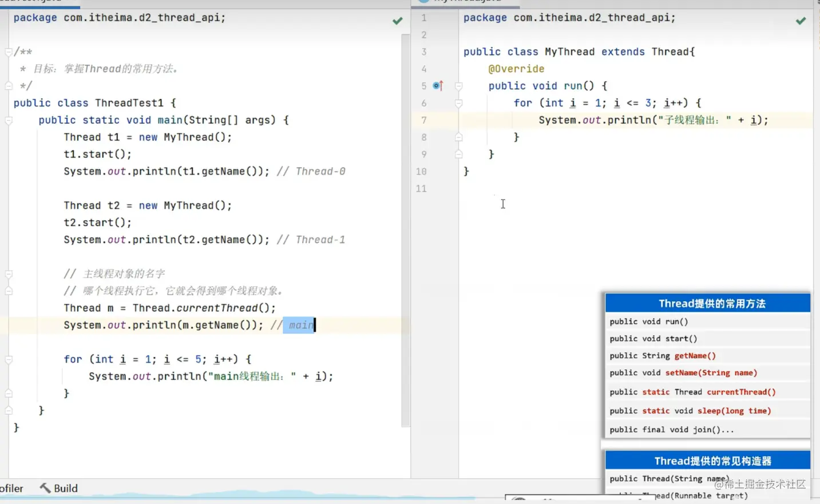The height and width of the screenshot is (504, 820).
Task: Click fold end marker on MyThread line 8
Action: 458,137
